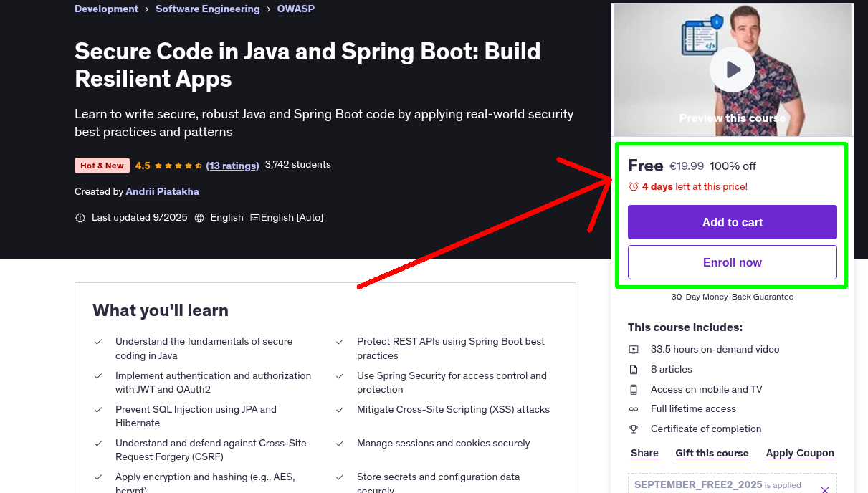This screenshot has width=868, height=493.
Task: Click the What you'll learn heading
Action: pyautogui.click(x=161, y=310)
